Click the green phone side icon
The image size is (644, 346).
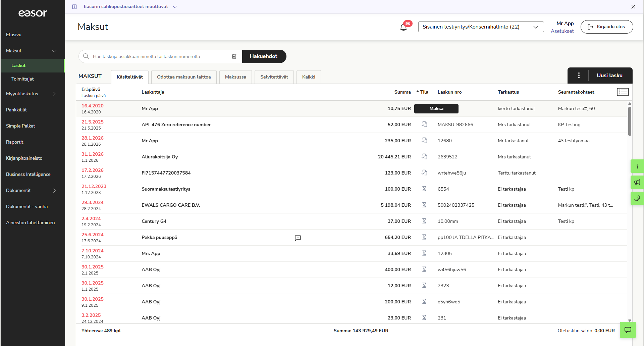(x=637, y=198)
